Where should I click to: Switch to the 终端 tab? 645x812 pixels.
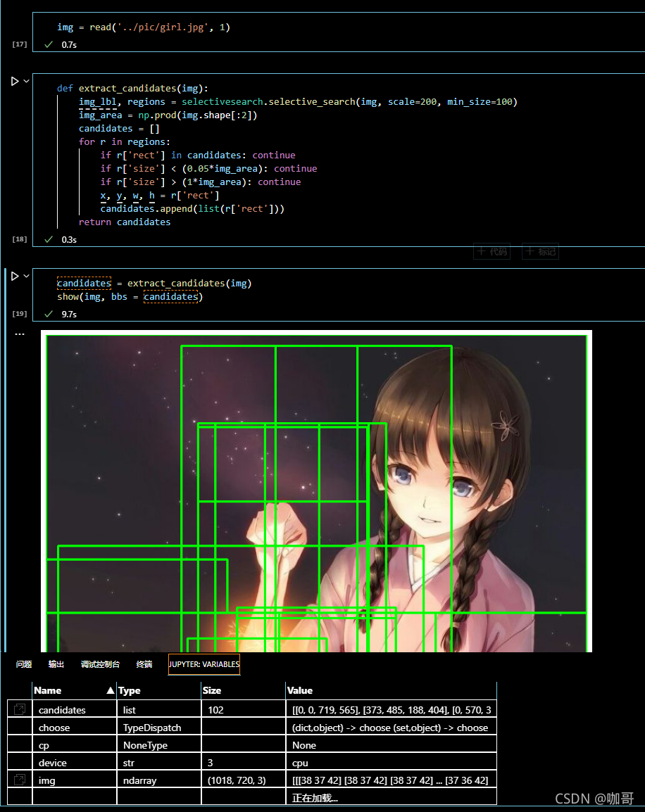[x=144, y=664]
